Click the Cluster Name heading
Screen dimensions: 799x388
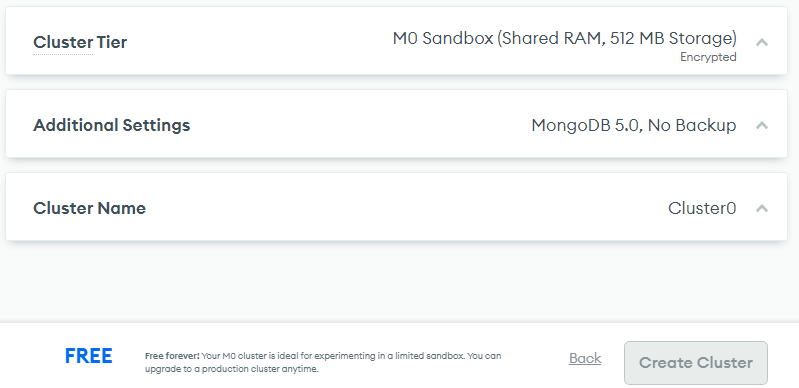coord(89,208)
